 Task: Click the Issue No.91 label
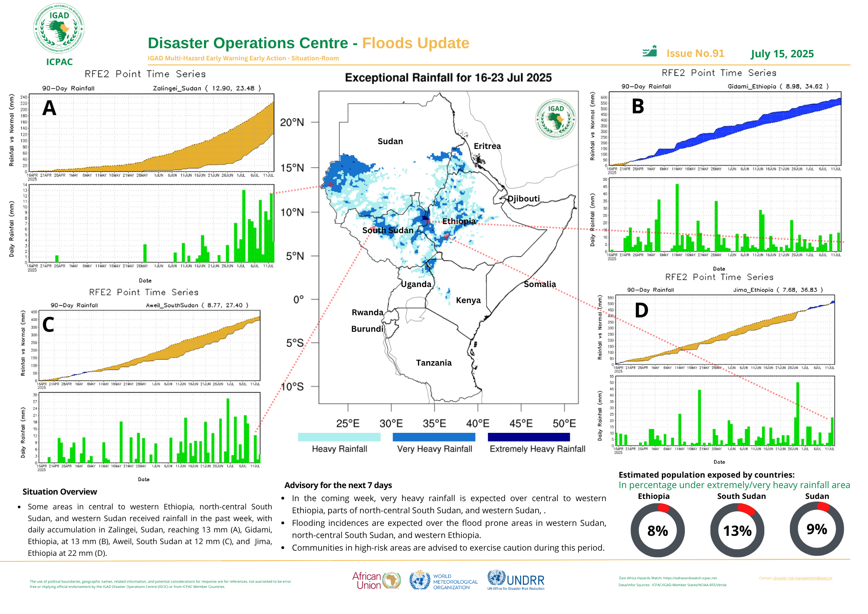click(x=695, y=53)
